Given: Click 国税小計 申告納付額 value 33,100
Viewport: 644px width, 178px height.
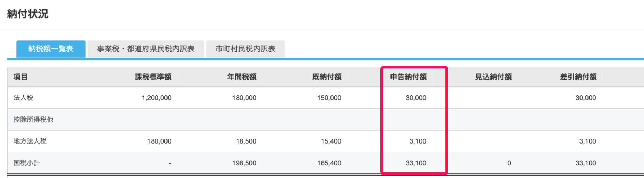Looking at the screenshot, I should point(416,163).
